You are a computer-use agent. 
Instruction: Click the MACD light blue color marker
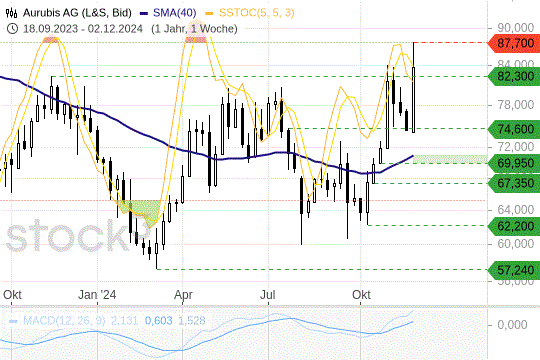13,321
